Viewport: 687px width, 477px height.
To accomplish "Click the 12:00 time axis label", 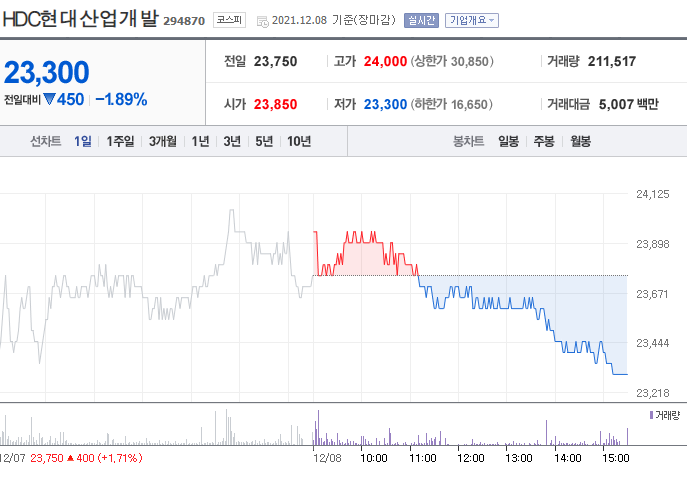I will point(471,458).
